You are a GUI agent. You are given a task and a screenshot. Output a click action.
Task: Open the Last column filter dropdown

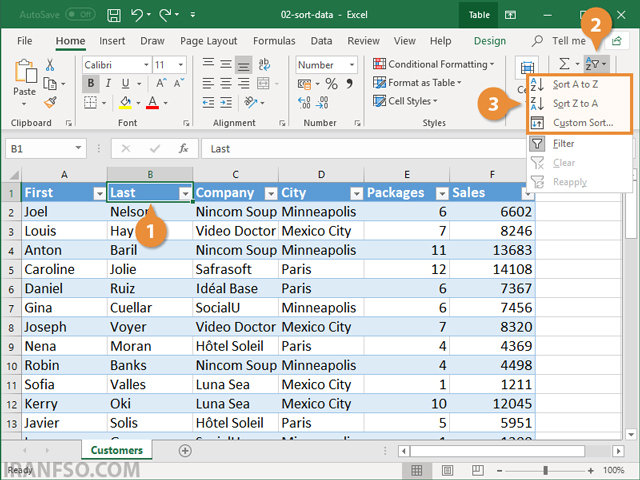point(185,194)
